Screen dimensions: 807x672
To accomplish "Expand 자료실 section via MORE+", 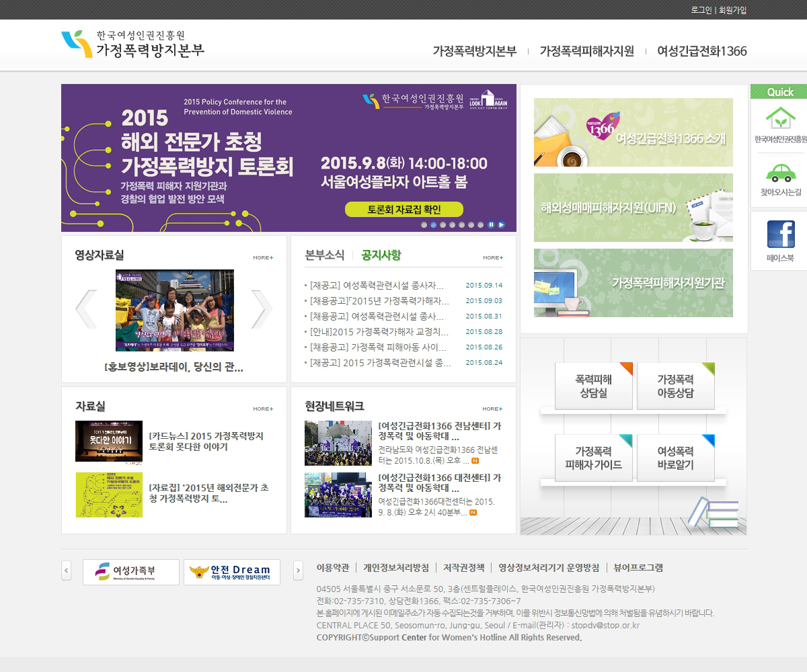I will [x=263, y=409].
